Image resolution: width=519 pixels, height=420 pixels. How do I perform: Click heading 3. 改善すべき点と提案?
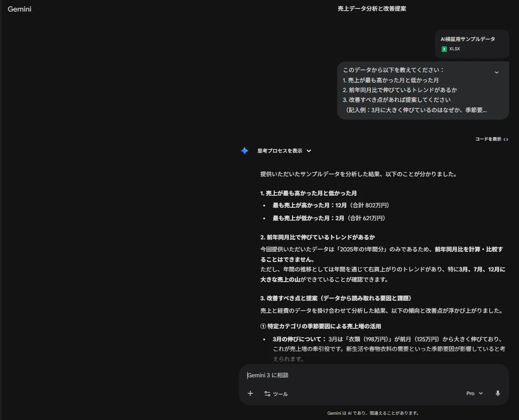pos(336,299)
